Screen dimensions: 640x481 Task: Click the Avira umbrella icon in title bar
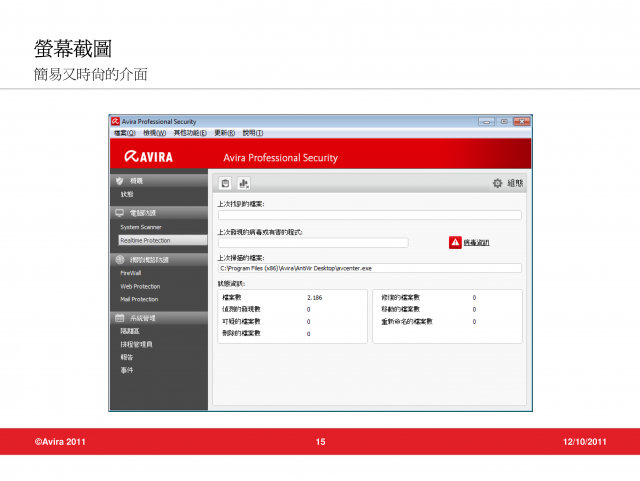[116, 121]
